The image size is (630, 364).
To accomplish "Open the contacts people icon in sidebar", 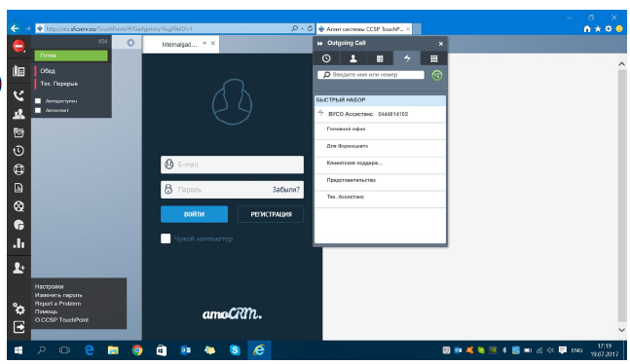I will 19,114.
